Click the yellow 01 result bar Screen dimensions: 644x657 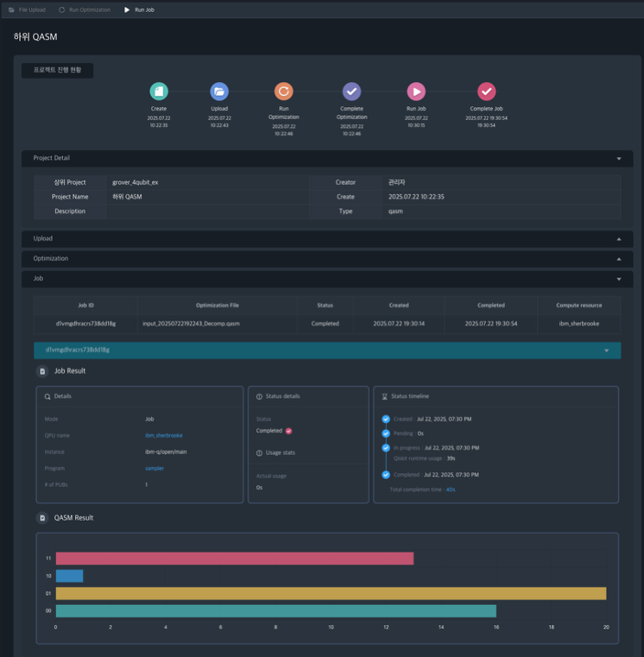click(331, 593)
